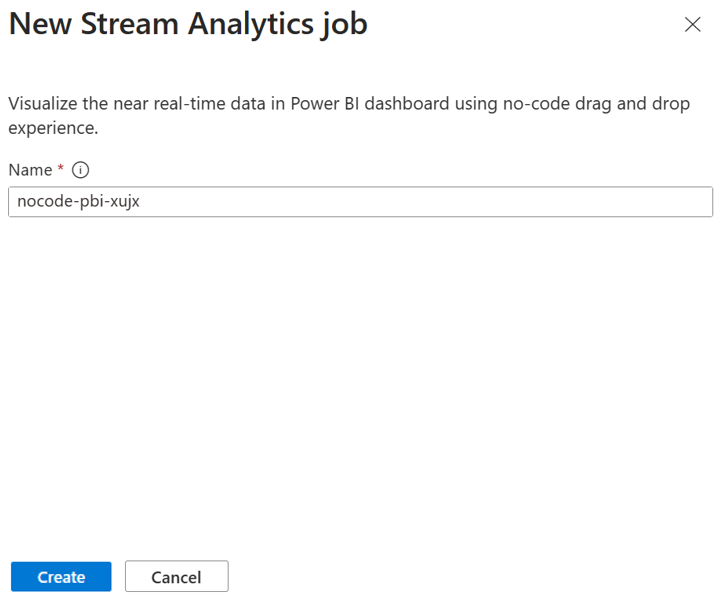Show the tooltip for the Name field
Image resolution: width=723 pixels, height=602 pixels.
[x=80, y=170]
